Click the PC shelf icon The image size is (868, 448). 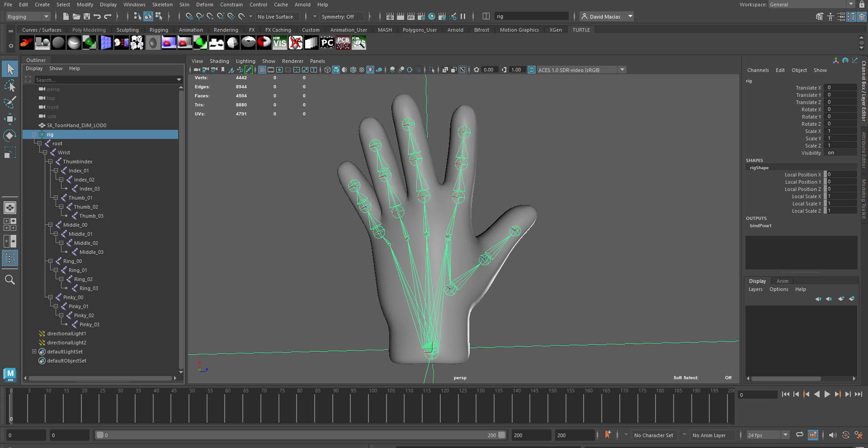tap(327, 42)
